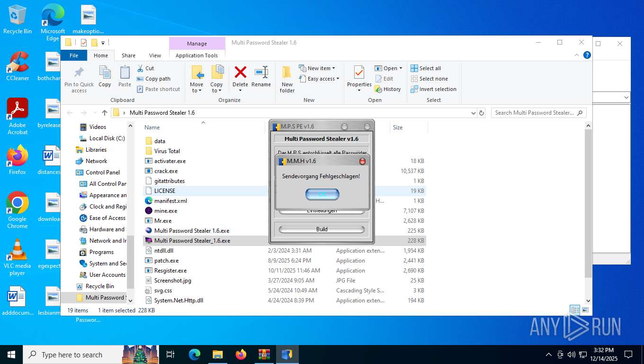Open the VLC media player desktop icon
The image size is (644, 364).
pos(18,257)
